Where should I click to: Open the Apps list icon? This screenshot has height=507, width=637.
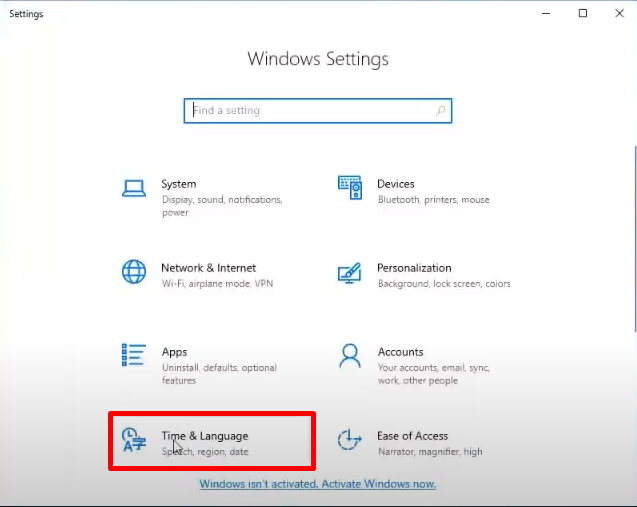coord(134,355)
